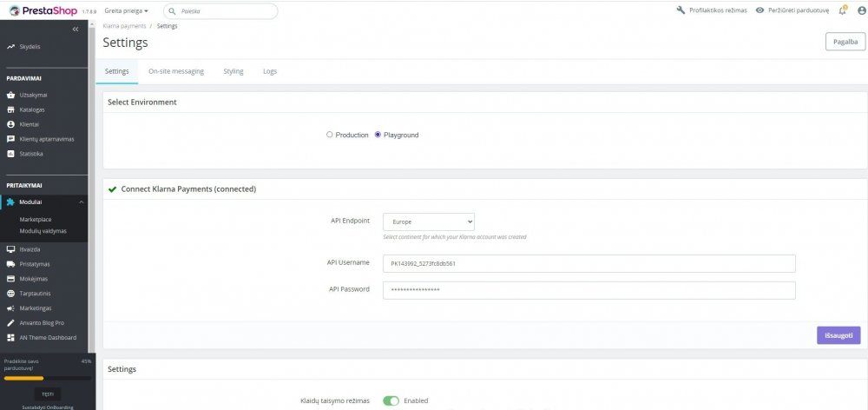Click the Statistika bar chart icon
This screenshot has width=868, height=410.
10,154
